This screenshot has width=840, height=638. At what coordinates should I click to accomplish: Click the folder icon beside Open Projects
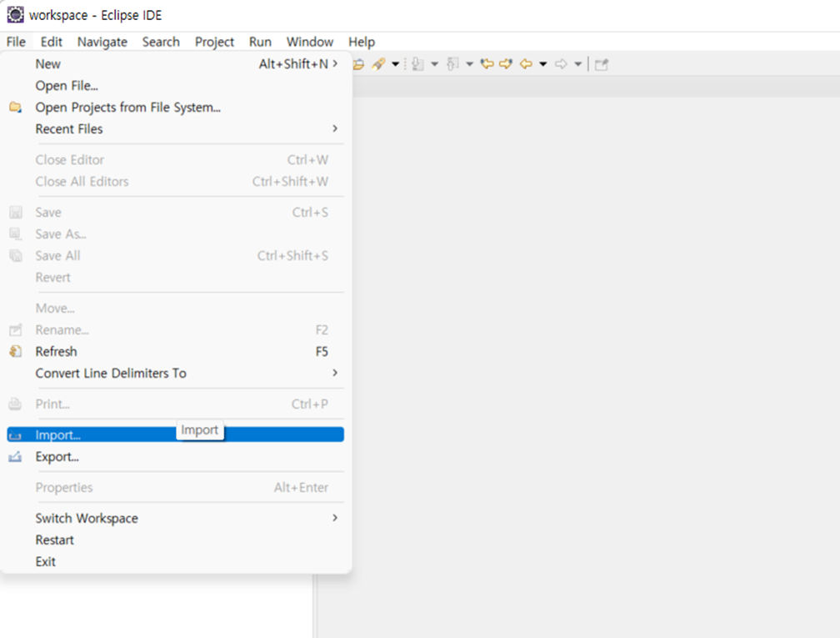click(x=16, y=108)
